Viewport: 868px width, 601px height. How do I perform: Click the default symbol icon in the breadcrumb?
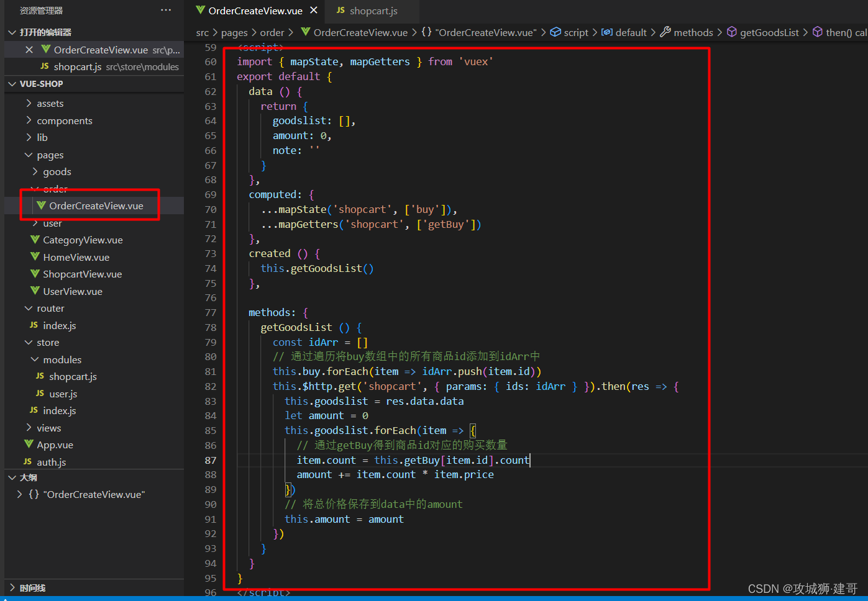pyautogui.click(x=607, y=32)
